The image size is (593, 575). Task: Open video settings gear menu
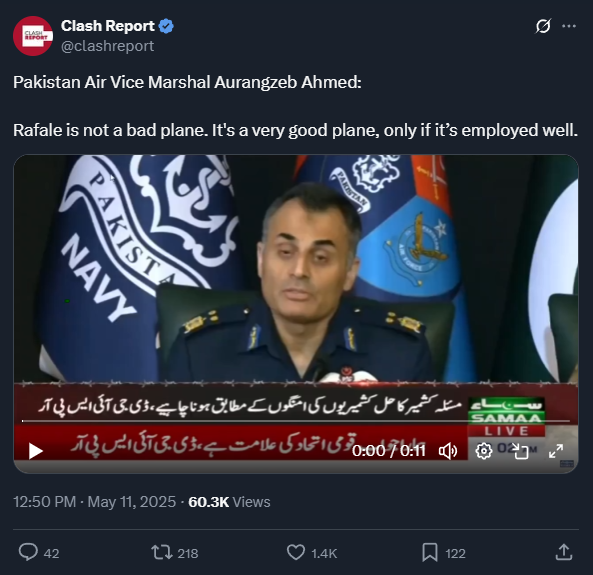click(484, 451)
